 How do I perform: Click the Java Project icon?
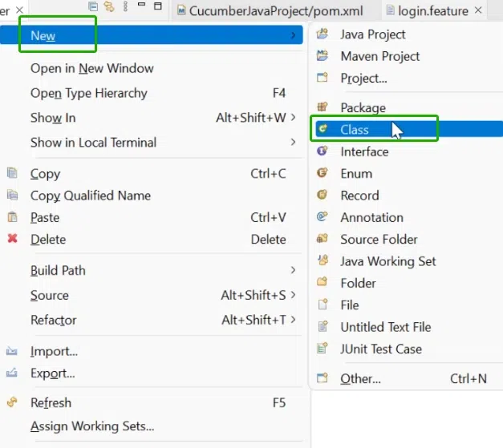click(322, 34)
